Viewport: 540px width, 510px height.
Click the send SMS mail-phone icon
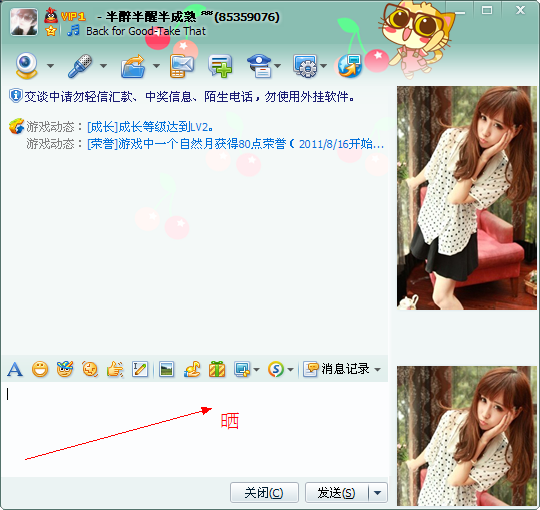pos(181,66)
